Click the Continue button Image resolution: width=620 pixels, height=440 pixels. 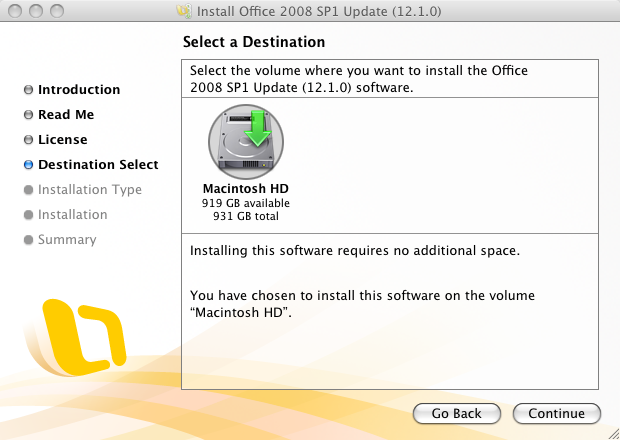click(557, 414)
